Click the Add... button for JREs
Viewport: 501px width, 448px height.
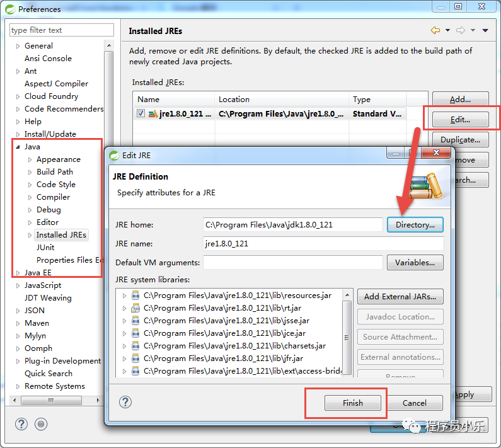point(461,100)
